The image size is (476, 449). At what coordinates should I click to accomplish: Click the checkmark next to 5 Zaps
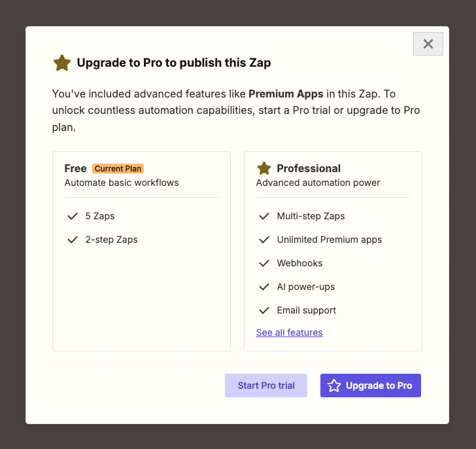[x=73, y=216]
